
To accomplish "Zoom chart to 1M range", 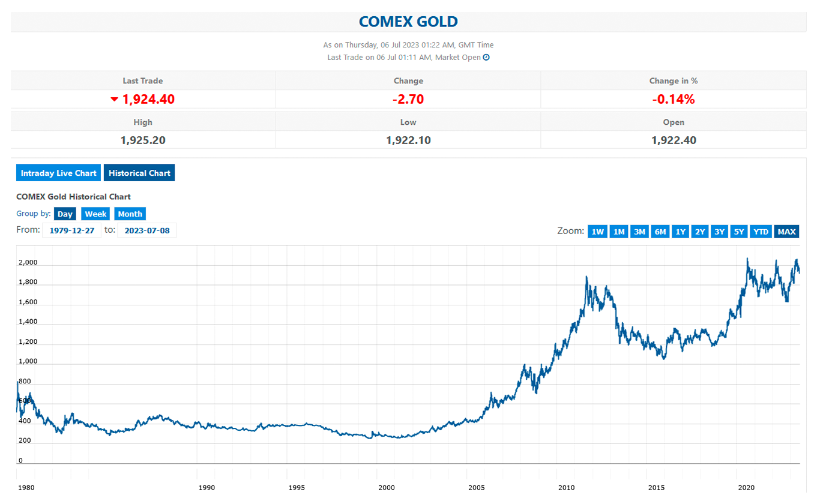I will point(619,232).
